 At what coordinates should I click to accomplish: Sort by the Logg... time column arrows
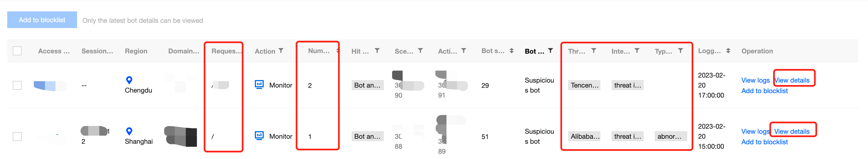728,51
